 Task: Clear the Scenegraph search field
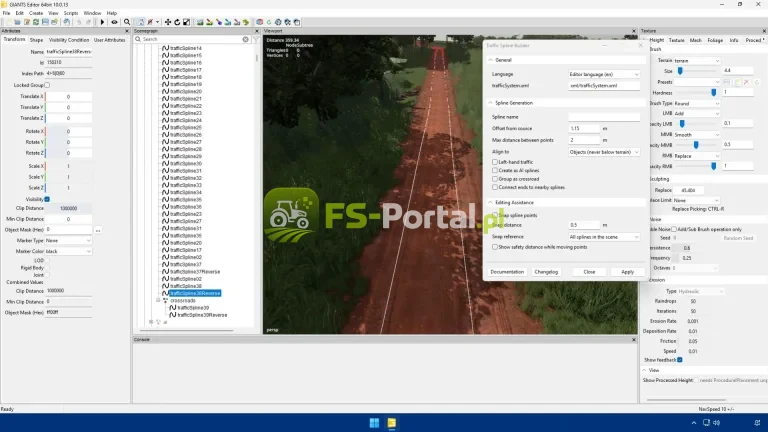245,39
